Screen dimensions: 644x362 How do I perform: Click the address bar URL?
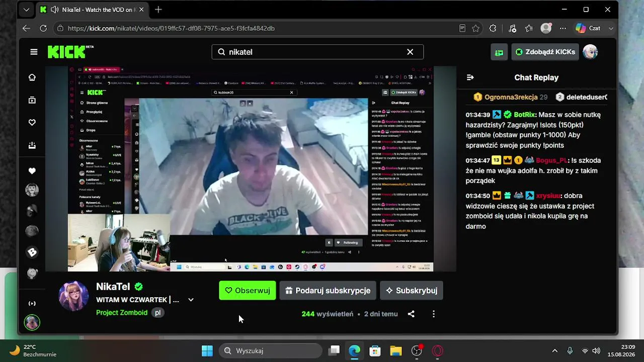click(x=171, y=28)
